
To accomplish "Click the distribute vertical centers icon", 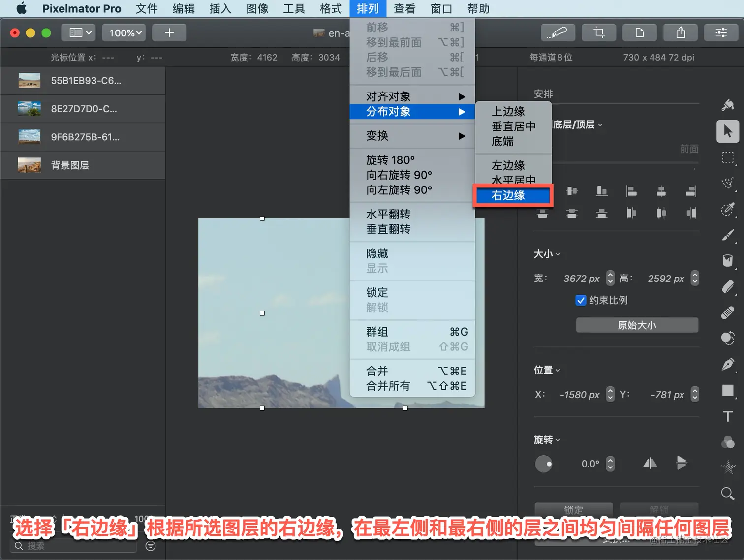I will (x=572, y=213).
